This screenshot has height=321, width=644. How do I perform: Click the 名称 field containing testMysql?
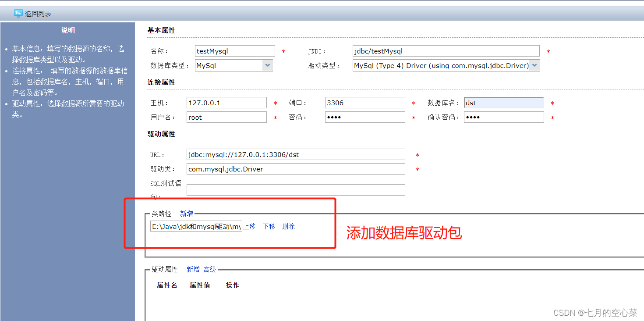click(x=234, y=51)
